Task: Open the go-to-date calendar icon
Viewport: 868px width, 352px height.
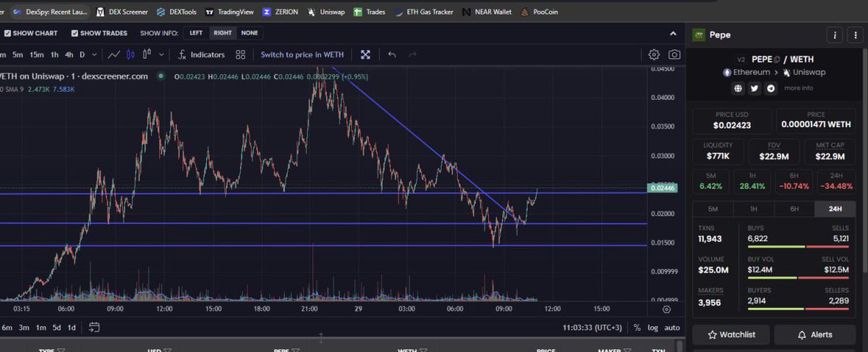Action: [x=94, y=327]
